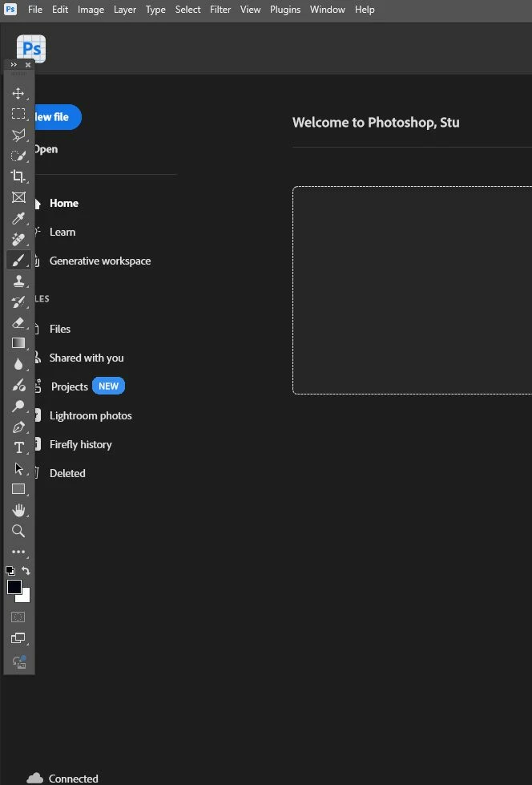Select the Eraser tool
Viewport: 532px width, 785px height.
[18, 322]
